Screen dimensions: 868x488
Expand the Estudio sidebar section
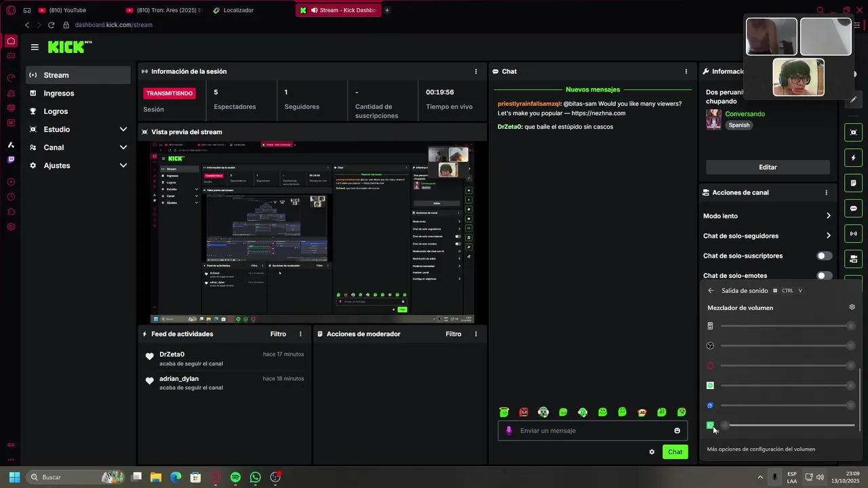(79, 129)
